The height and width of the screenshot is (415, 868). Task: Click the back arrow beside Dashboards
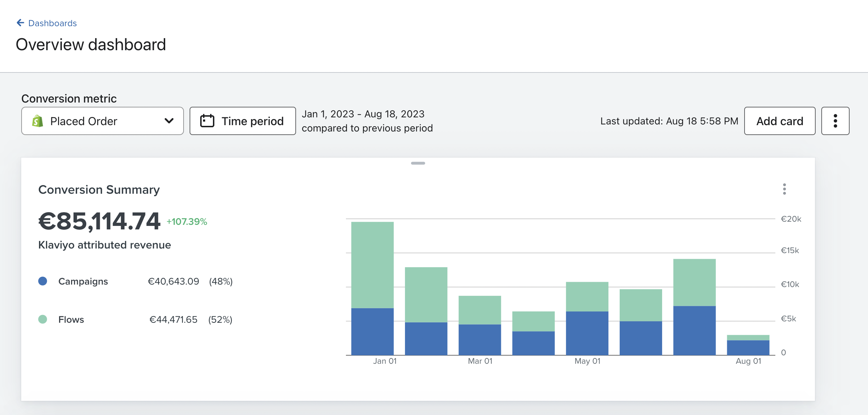click(x=20, y=23)
